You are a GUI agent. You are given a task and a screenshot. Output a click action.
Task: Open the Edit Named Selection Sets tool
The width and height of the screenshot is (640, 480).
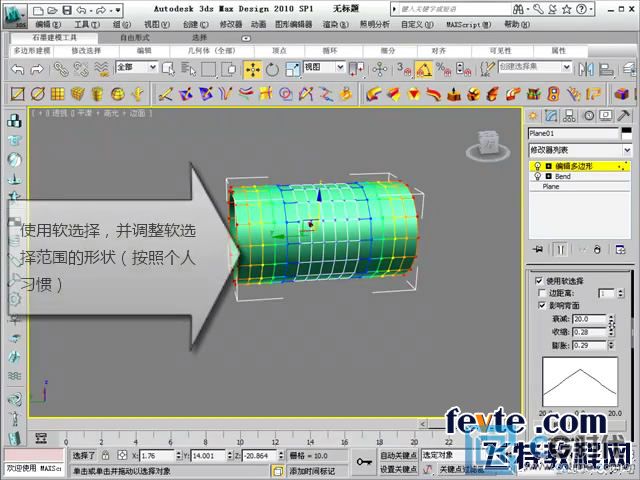point(487,69)
